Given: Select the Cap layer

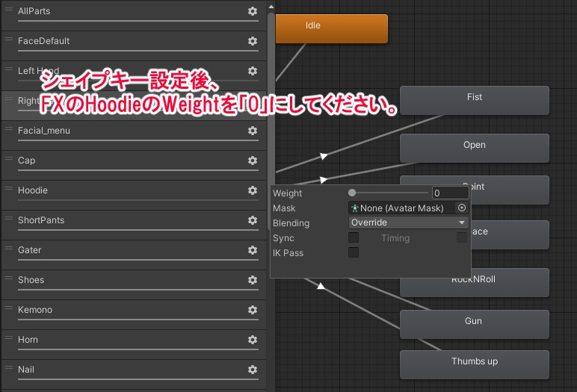Looking at the screenshot, I should tap(134, 165).
